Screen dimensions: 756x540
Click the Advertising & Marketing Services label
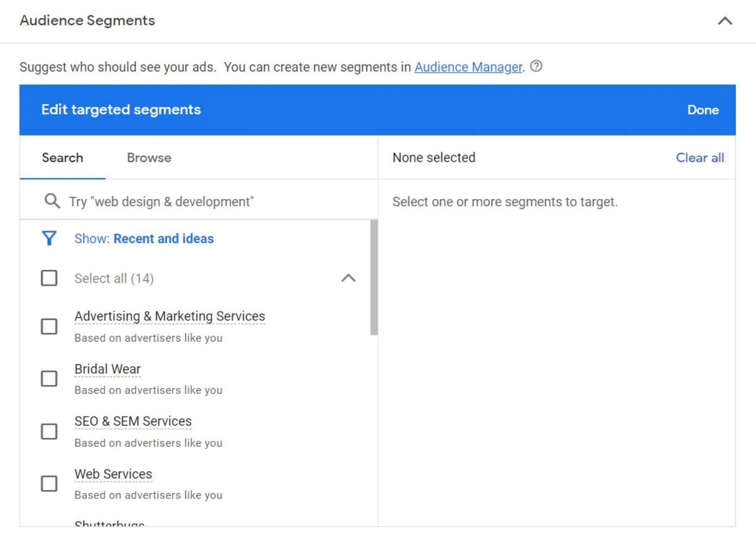[170, 316]
